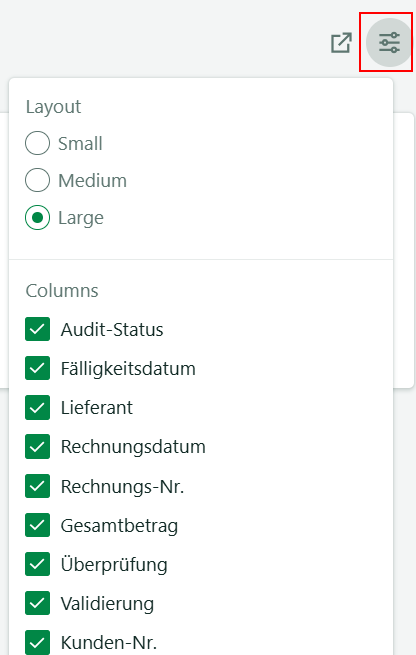416x655 pixels.
Task: Disable the Lieferant column checkbox
Action: [38, 407]
